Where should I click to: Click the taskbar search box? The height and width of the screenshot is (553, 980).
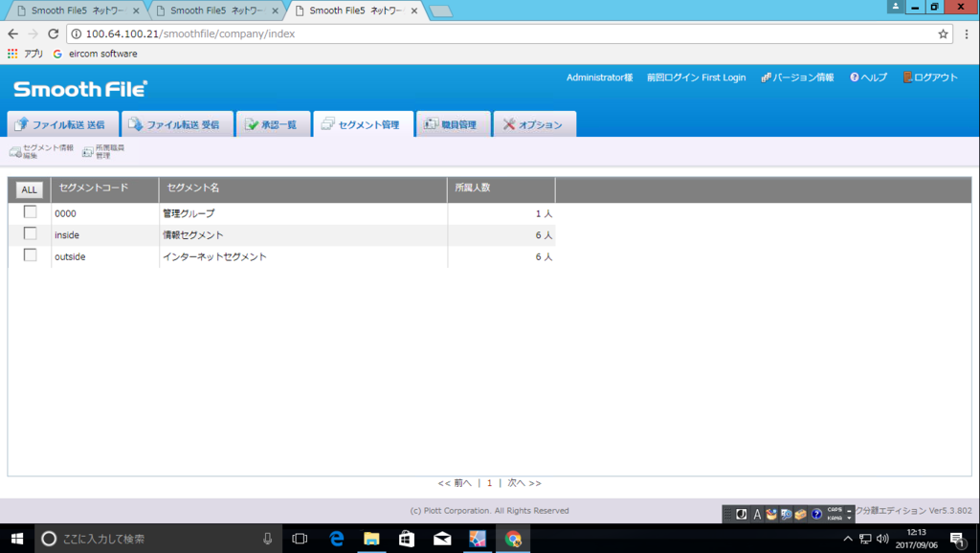click(x=156, y=539)
